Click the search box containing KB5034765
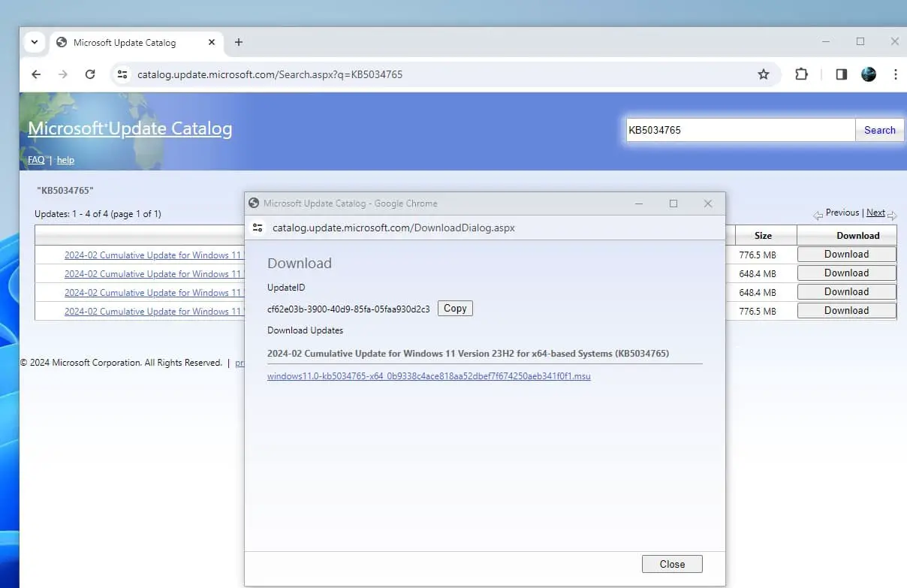The image size is (907, 588). [x=740, y=130]
